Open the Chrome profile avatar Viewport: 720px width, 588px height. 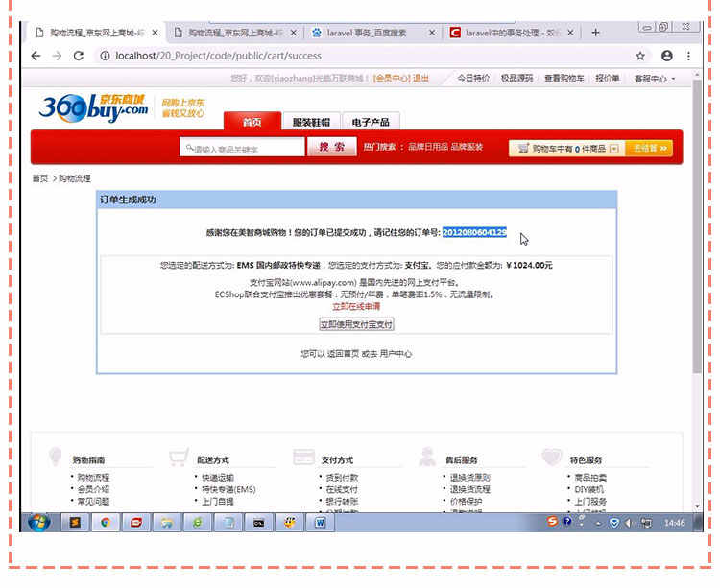coord(667,56)
